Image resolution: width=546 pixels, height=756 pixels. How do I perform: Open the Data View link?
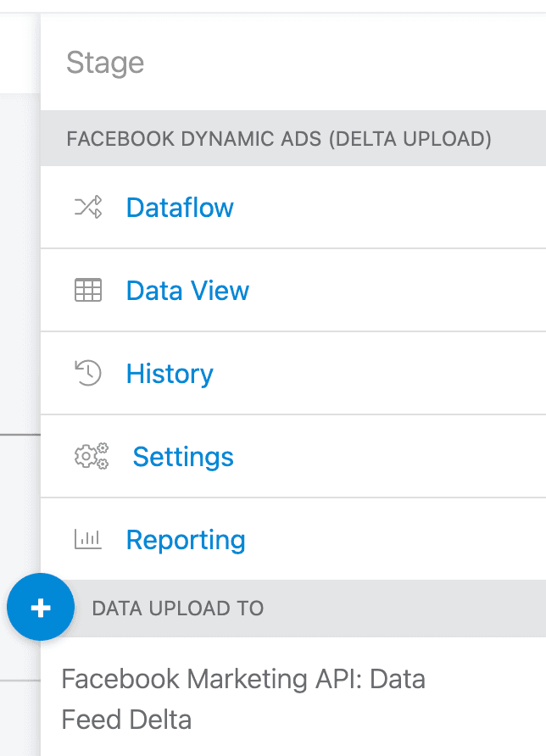[x=187, y=291]
